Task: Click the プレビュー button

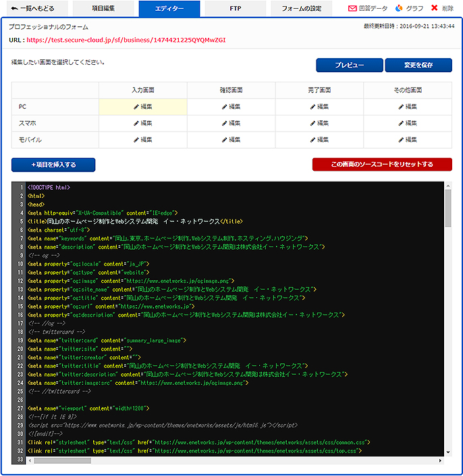Action: [350, 65]
